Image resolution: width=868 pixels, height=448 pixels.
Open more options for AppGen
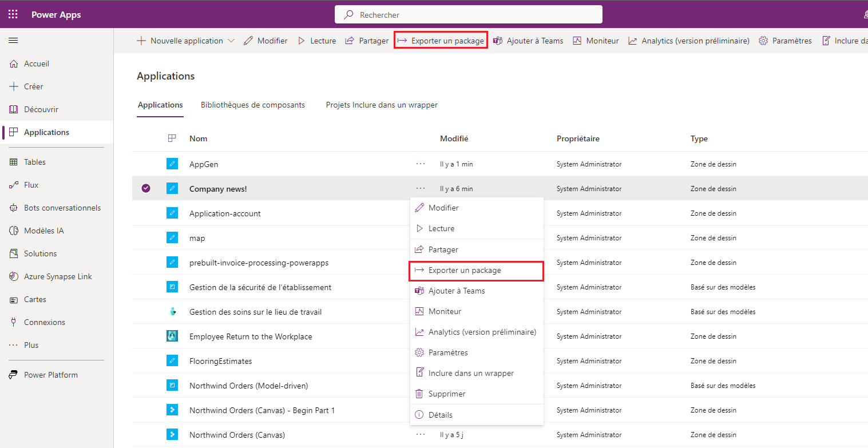(x=421, y=164)
